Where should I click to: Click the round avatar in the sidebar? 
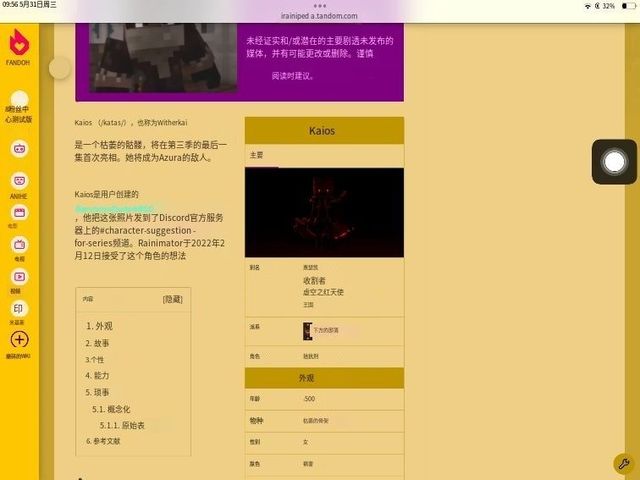coord(19,98)
